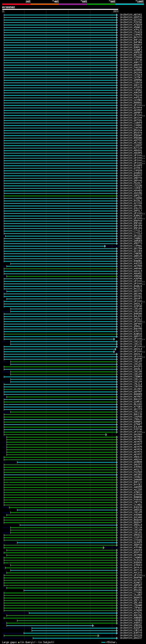Select hit label UniRef100_Q42064
This screenshot has height=644, width=146.
tap(131, 72)
